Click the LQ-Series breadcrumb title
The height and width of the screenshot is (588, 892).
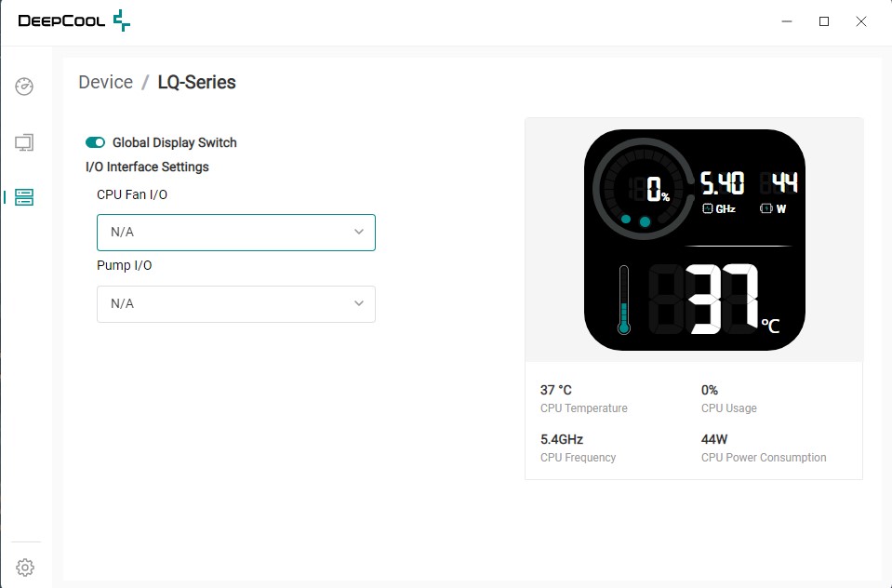pos(196,82)
